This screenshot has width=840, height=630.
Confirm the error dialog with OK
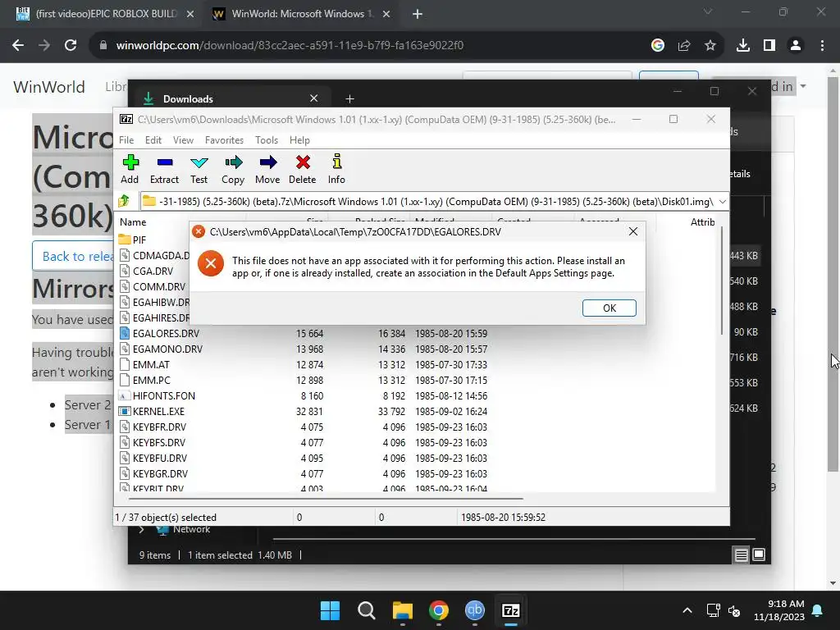click(x=609, y=308)
